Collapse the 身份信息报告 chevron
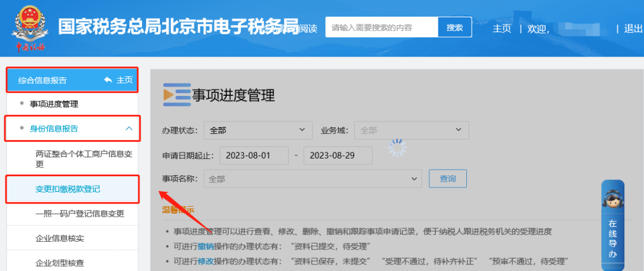 click(129, 129)
